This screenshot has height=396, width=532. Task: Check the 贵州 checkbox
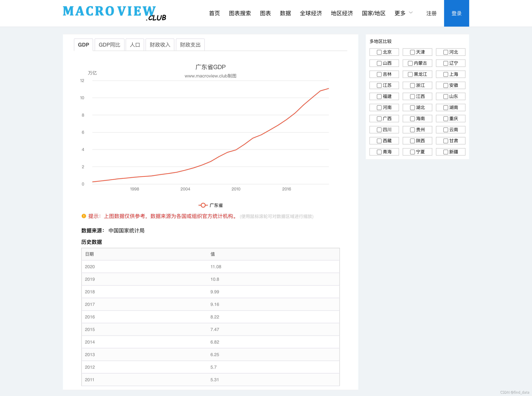coord(412,130)
